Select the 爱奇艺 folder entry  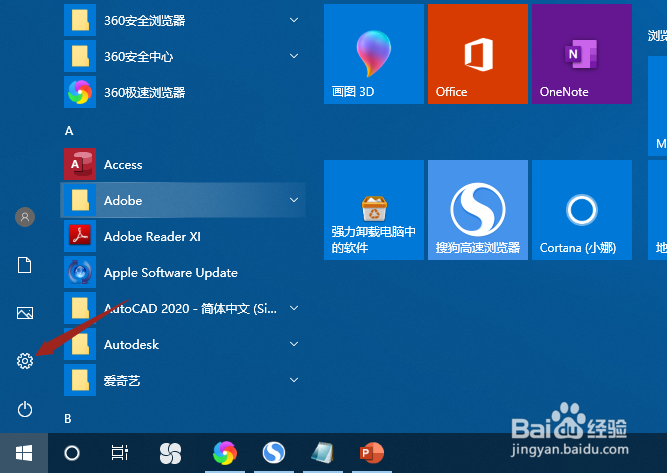(x=183, y=380)
